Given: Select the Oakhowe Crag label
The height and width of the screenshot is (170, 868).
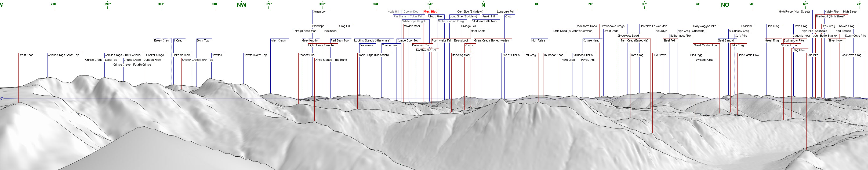Looking at the screenshot, I should 852,55.
